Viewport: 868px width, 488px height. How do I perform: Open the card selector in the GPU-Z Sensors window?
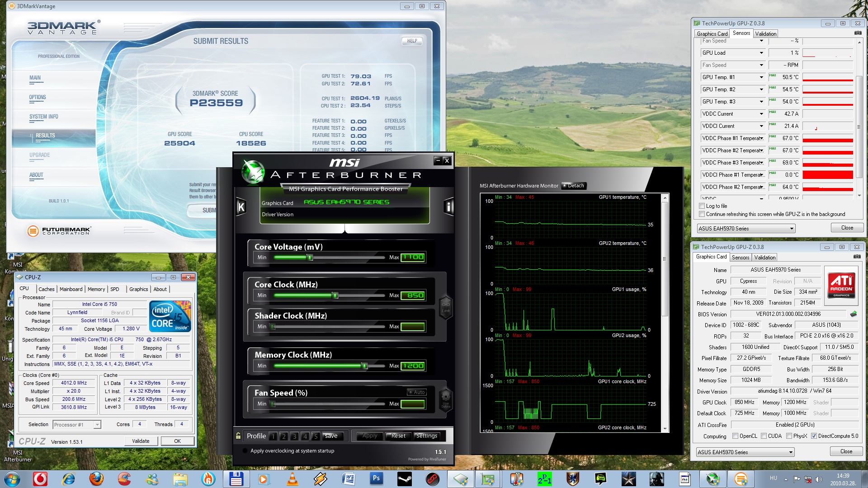click(x=746, y=229)
